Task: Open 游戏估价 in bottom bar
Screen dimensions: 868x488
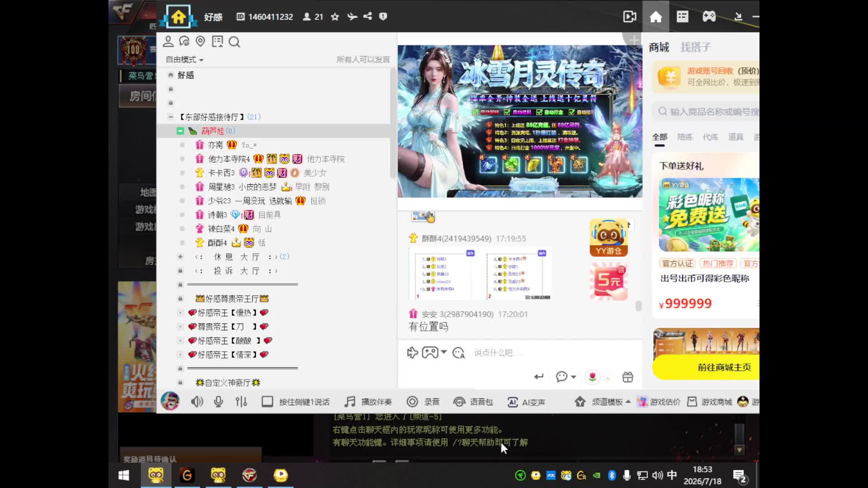Action: [659, 402]
